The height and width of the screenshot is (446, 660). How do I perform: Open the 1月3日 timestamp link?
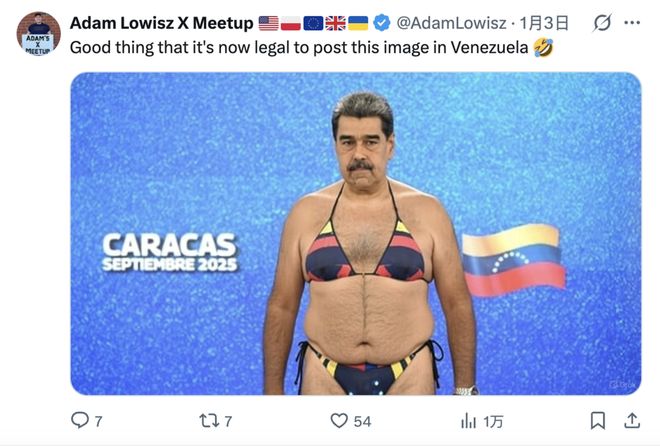tap(544, 23)
